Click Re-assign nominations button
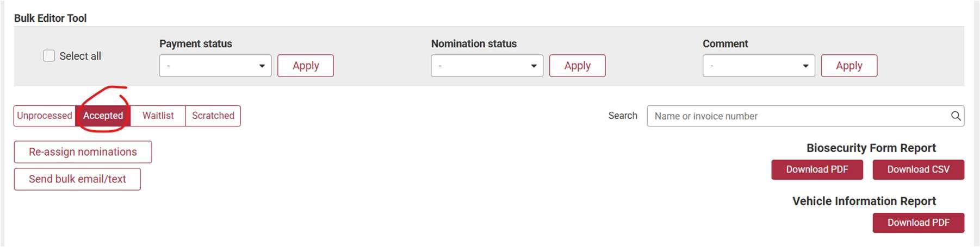The image size is (980, 247). coord(83,152)
